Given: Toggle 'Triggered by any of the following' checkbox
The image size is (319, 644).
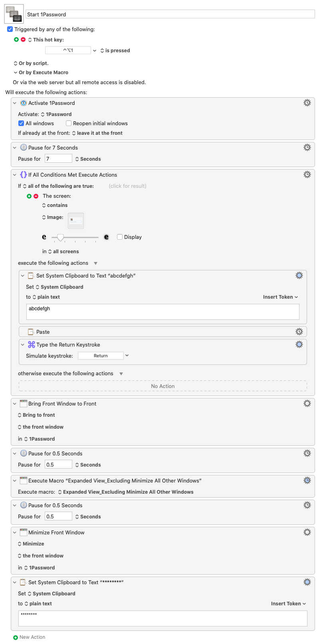Looking at the screenshot, I should coord(10,29).
